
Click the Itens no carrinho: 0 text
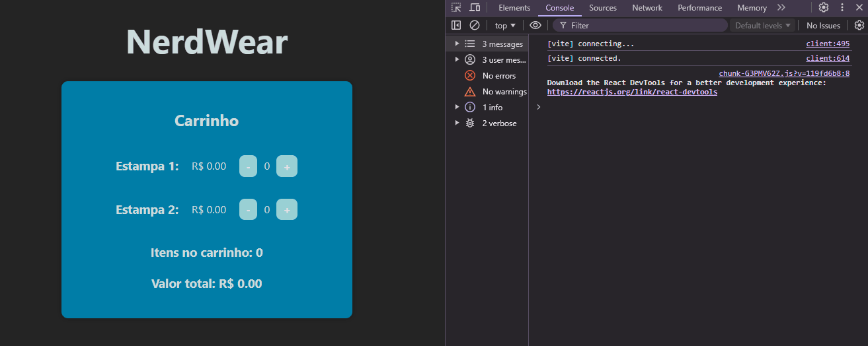pyautogui.click(x=207, y=253)
